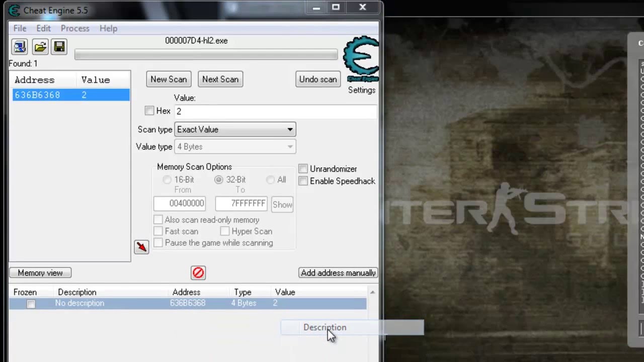Select the All radio button

pyautogui.click(x=271, y=179)
